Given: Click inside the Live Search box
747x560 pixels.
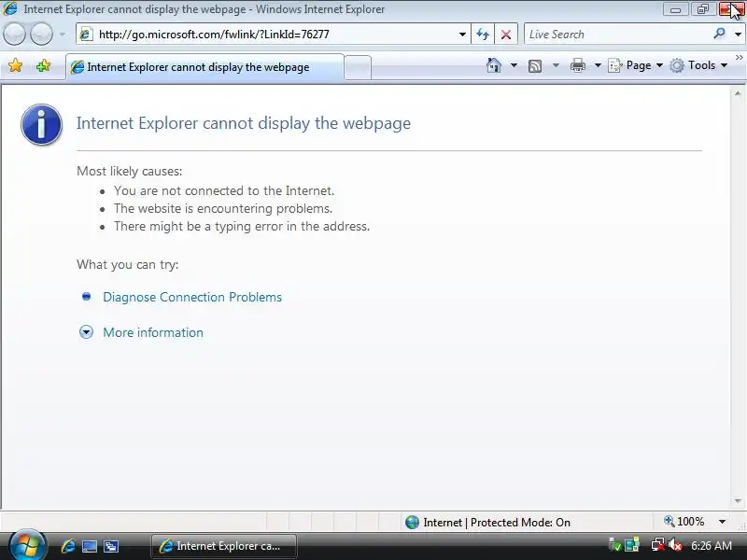Looking at the screenshot, I should (617, 35).
